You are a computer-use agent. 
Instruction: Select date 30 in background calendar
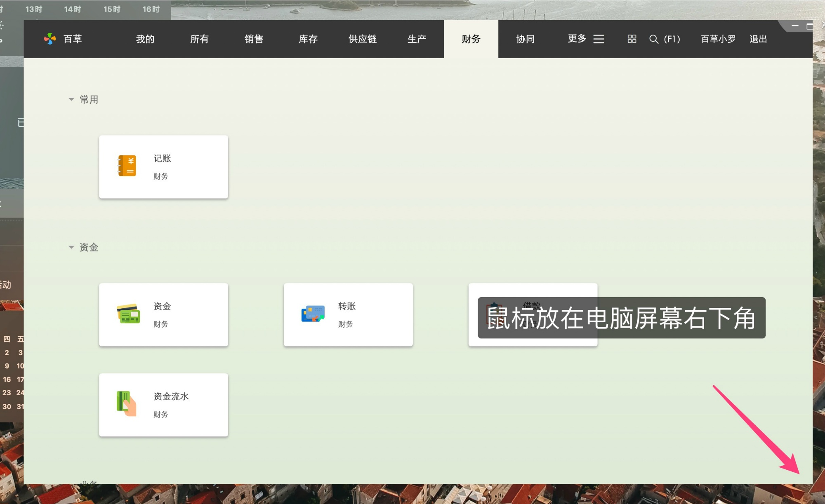pos(7,406)
